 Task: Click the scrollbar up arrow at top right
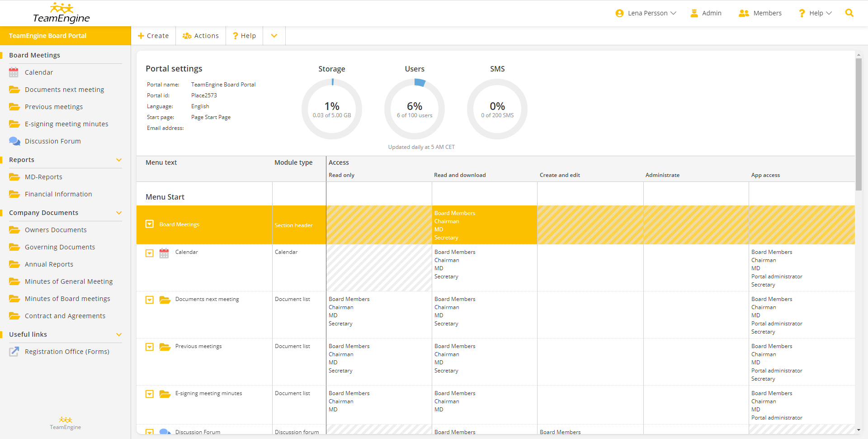click(x=859, y=55)
